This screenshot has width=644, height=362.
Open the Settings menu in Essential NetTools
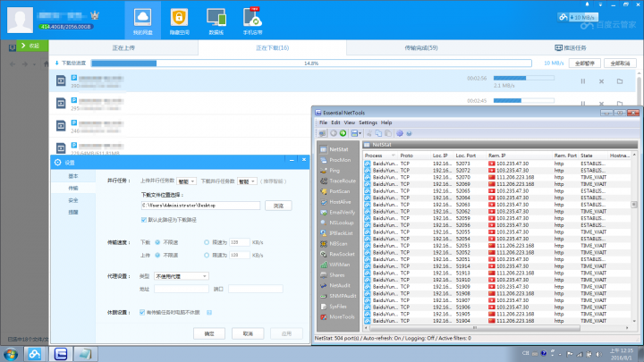368,122
